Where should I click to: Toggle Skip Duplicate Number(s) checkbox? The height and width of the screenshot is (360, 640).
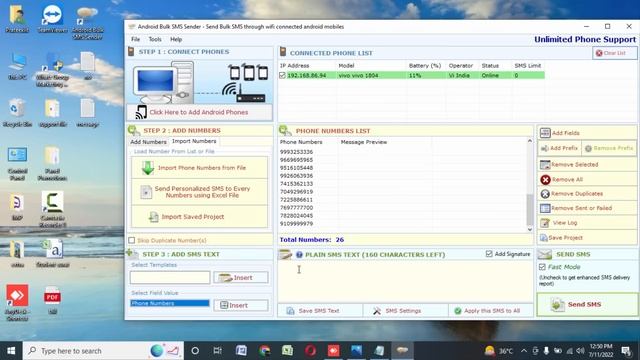(x=132, y=240)
